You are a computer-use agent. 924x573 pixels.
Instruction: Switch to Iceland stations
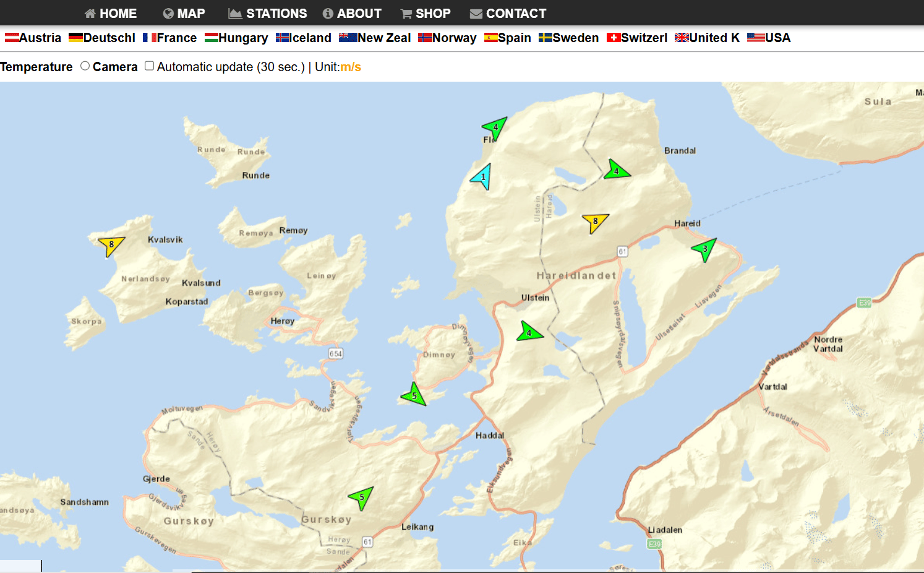(x=304, y=38)
